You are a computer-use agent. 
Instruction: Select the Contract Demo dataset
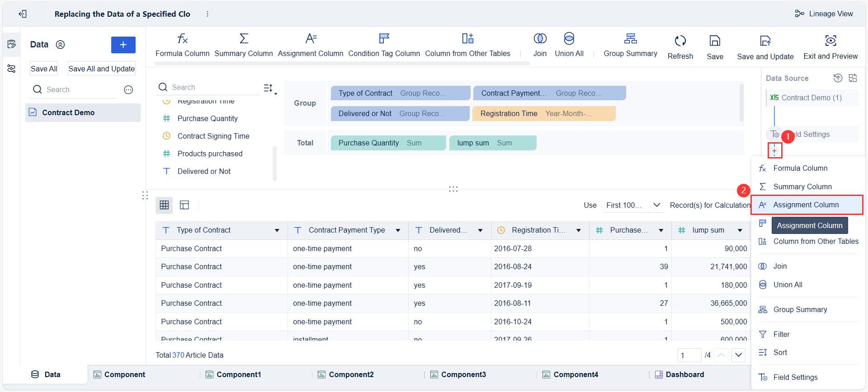pyautogui.click(x=83, y=112)
